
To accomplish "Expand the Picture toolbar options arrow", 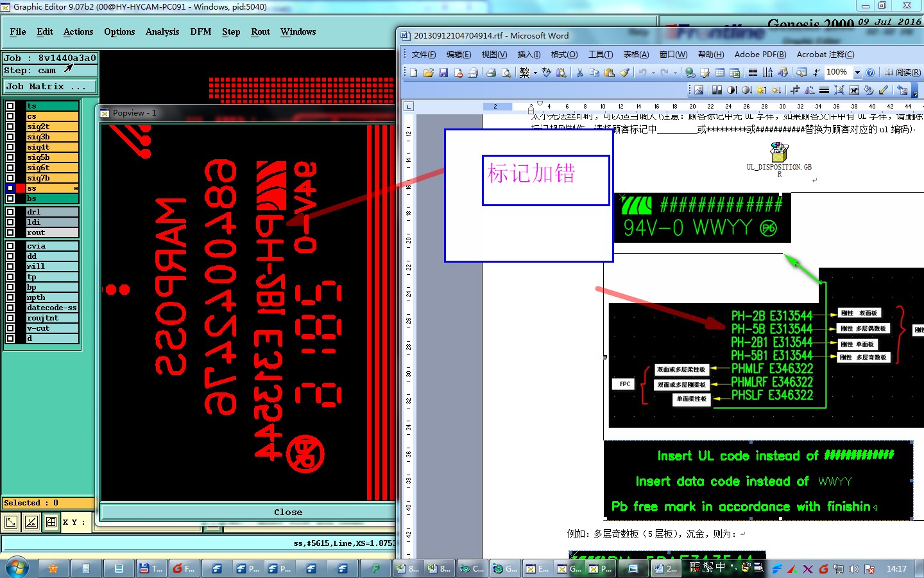I will coord(914,91).
